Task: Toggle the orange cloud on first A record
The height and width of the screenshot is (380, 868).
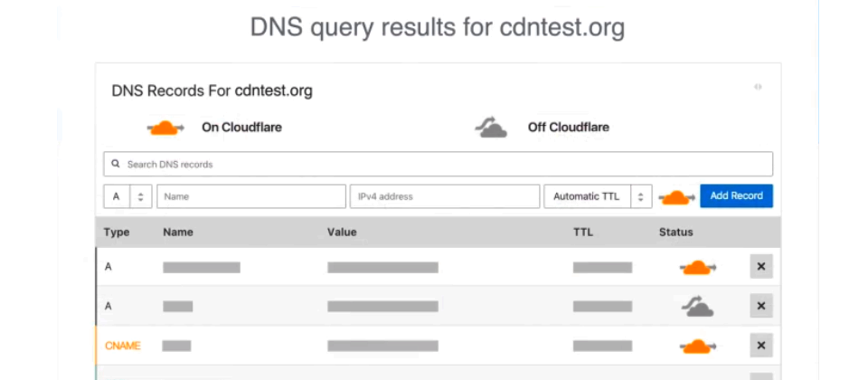Action: pos(697,268)
